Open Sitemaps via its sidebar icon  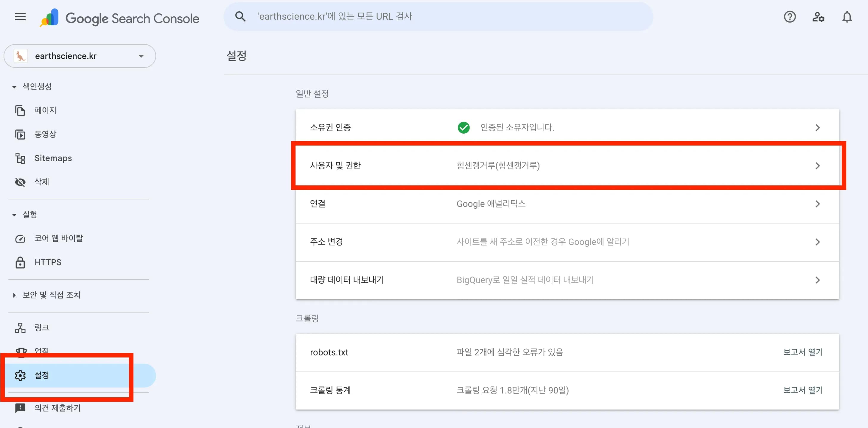tap(20, 158)
